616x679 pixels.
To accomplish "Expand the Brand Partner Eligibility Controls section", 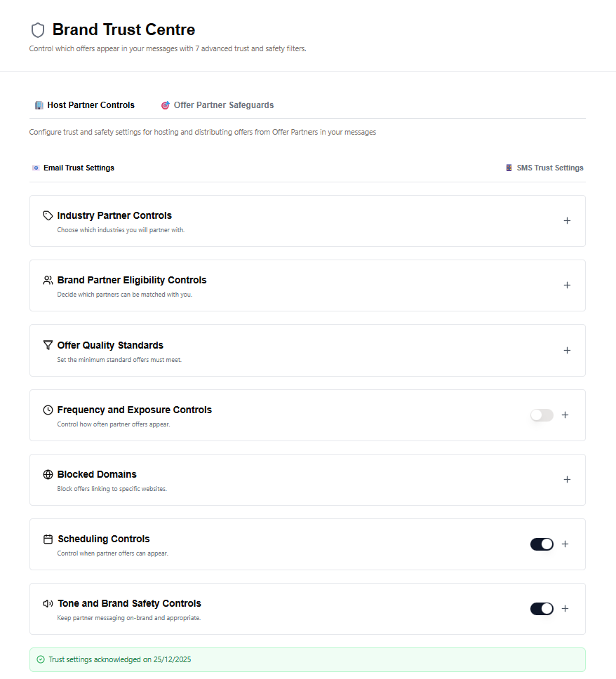I will coord(567,285).
